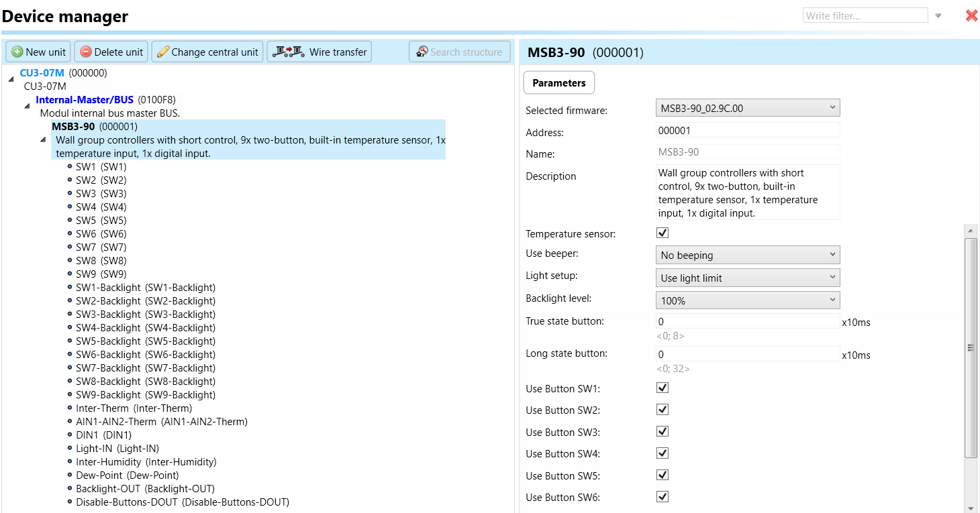Open the Selected firmware dropdown

(x=747, y=108)
